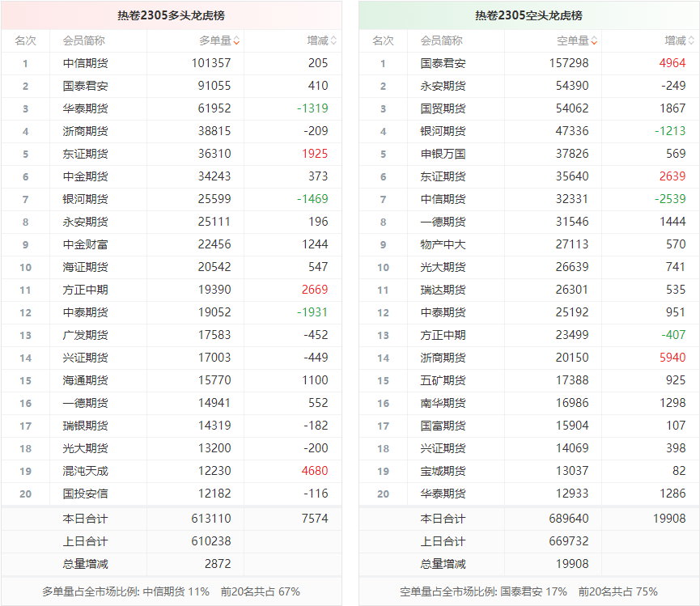
Task: Click the red 5940 change value
Action: click(672, 358)
